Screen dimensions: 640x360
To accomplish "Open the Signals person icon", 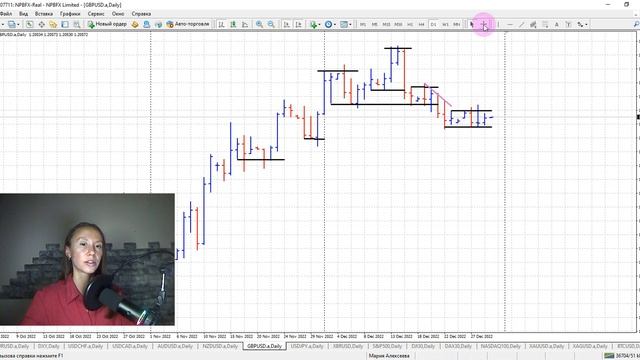I will 147,24.
